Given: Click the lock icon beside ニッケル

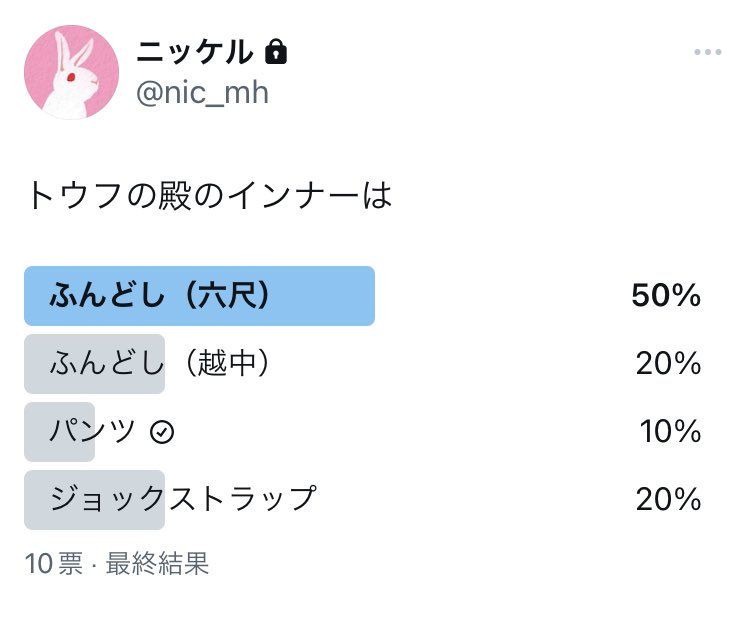Looking at the screenshot, I should tap(276, 52).
